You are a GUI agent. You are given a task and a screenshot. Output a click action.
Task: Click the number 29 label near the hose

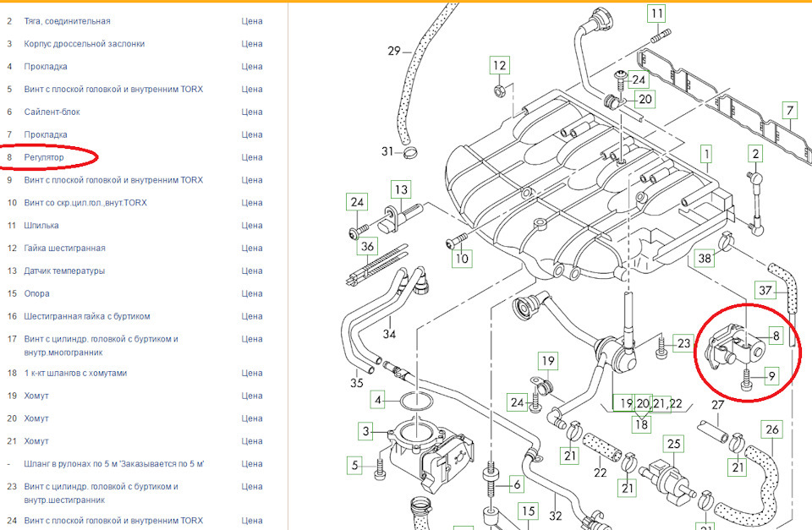(392, 51)
